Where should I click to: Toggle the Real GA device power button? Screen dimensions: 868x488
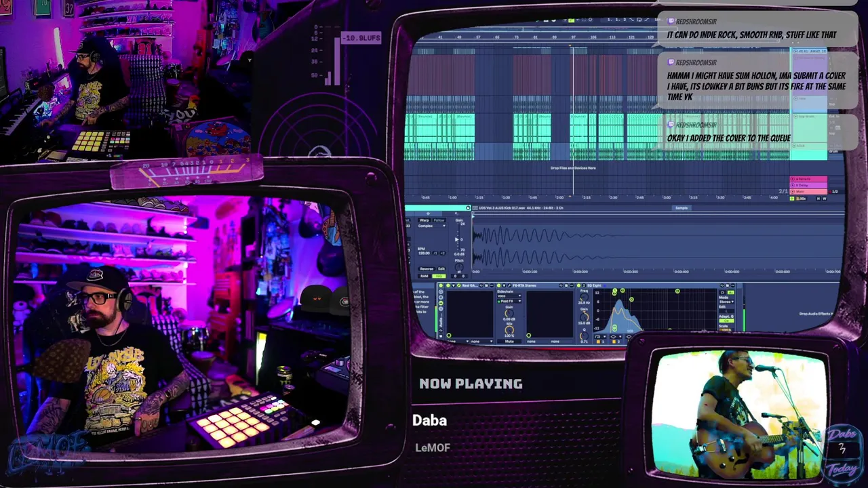tap(448, 285)
